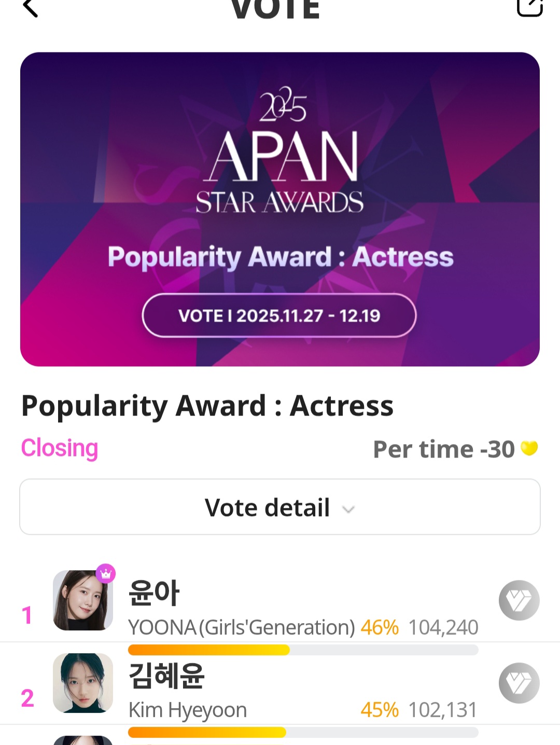The image size is (560, 745).
Task: Select the 윤아 candidate name
Action: pos(154,593)
